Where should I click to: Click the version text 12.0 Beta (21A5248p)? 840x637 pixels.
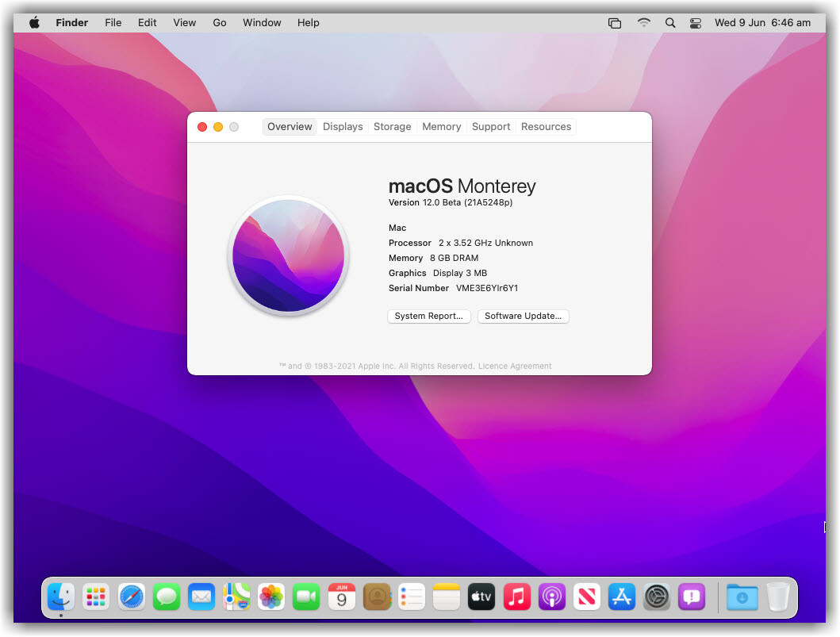click(467, 202)
